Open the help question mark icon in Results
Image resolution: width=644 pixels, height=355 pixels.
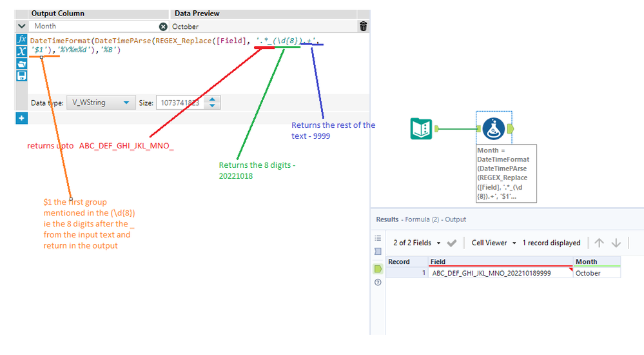pos(378,282)
